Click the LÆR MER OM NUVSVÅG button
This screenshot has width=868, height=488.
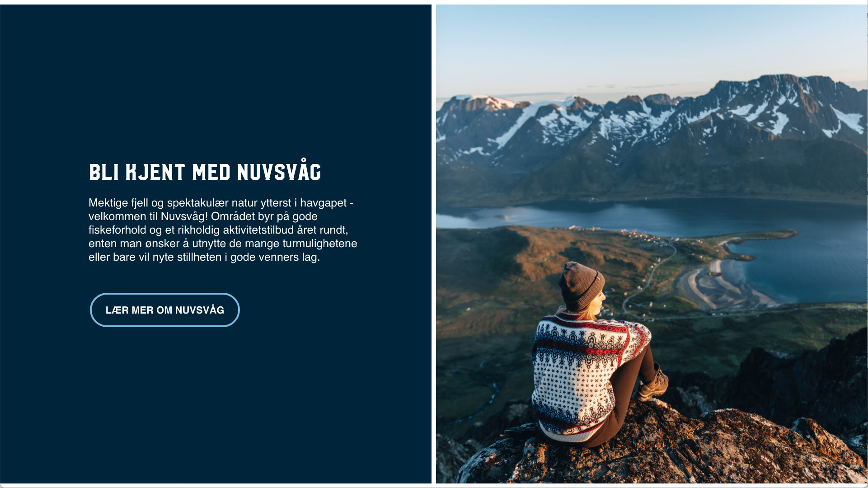(x=165, y=310)
